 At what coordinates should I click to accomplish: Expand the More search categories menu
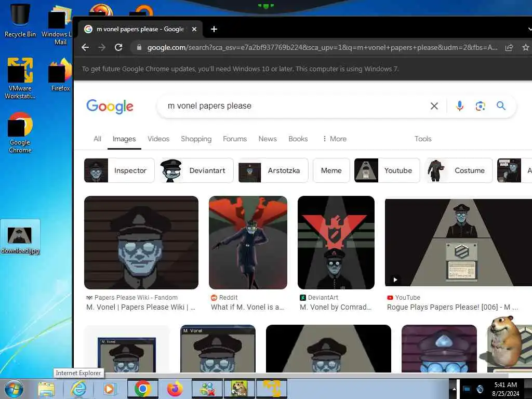coord(335,139)
